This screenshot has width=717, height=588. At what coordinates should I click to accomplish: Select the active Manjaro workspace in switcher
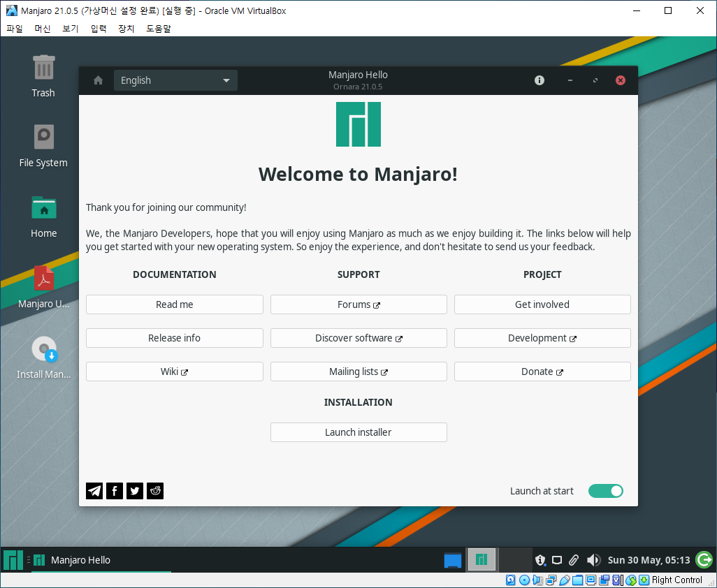coord(481,559)
